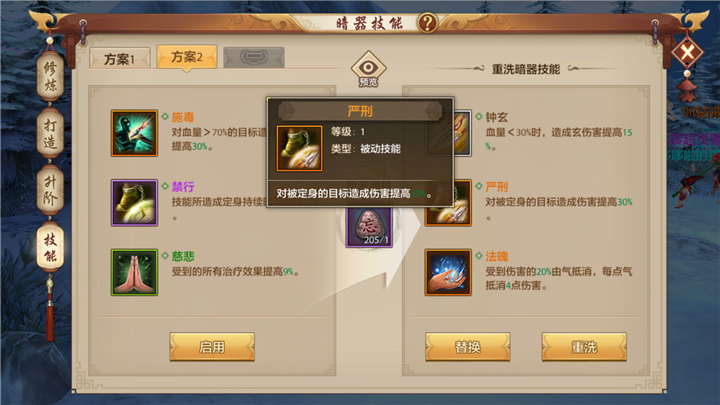Select the 方案2 tab
This screenshot has height=405, width=720.
pos(186,57)
